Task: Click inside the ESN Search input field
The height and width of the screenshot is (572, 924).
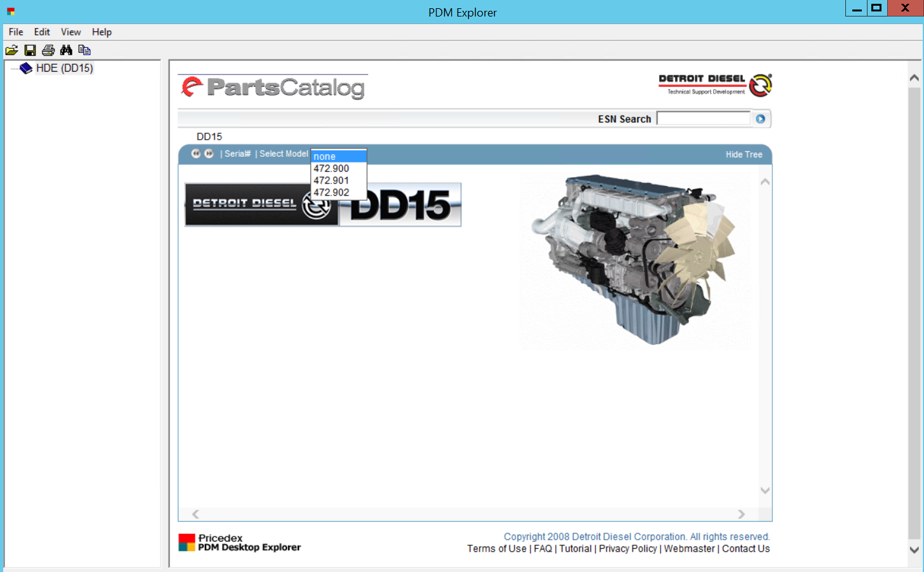Action: pyautogui.click(x=703, y=119)
